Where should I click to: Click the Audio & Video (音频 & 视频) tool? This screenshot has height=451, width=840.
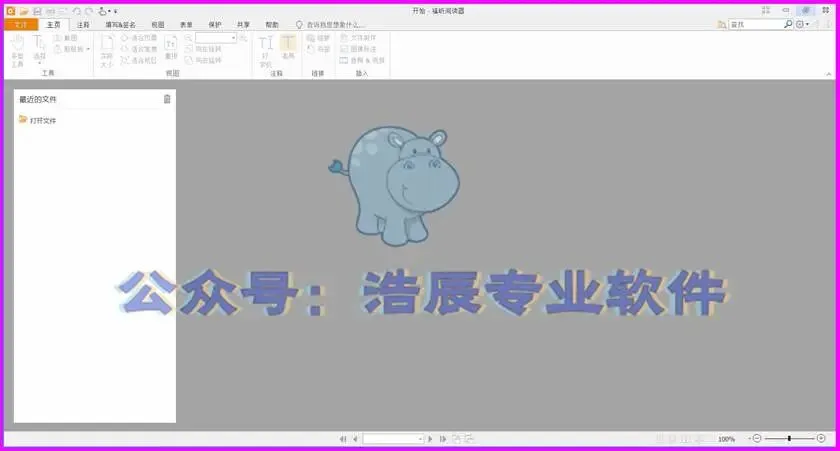point(362,61)
